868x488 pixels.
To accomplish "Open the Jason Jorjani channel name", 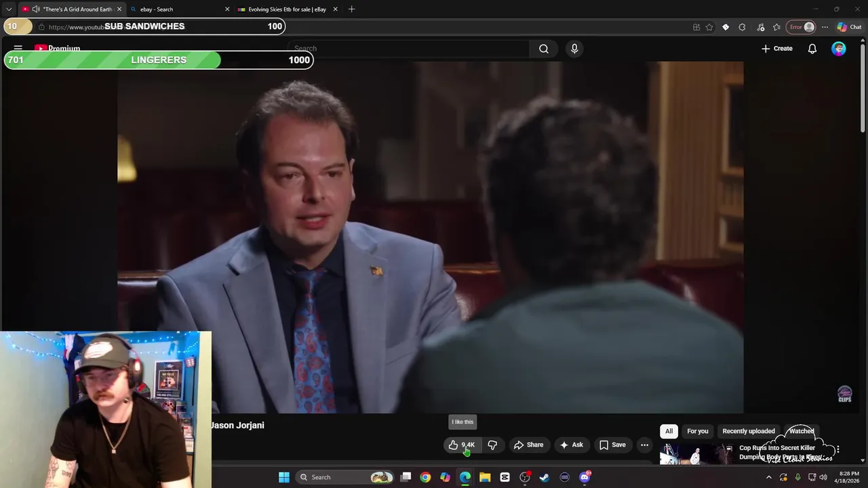I will pyautogui.click(x=237, y=425).
